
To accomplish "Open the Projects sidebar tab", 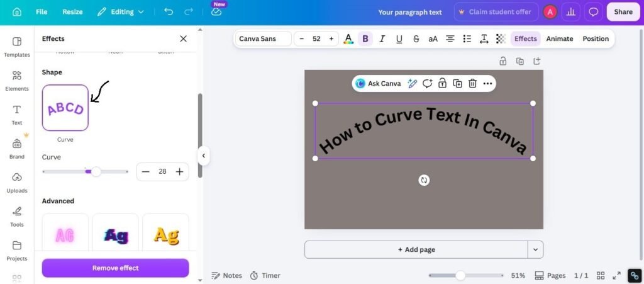I will click(17, 251).
